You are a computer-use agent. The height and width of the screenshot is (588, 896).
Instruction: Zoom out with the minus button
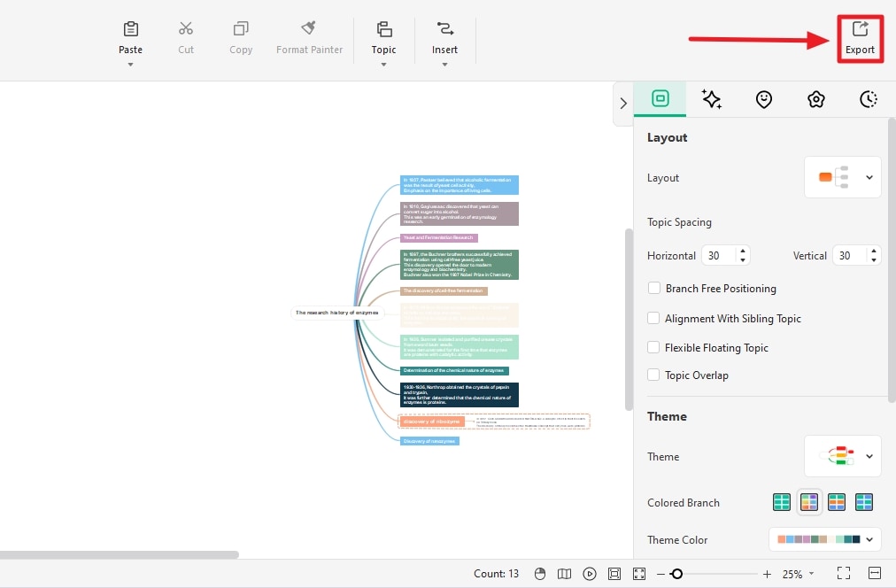[660, 574]
